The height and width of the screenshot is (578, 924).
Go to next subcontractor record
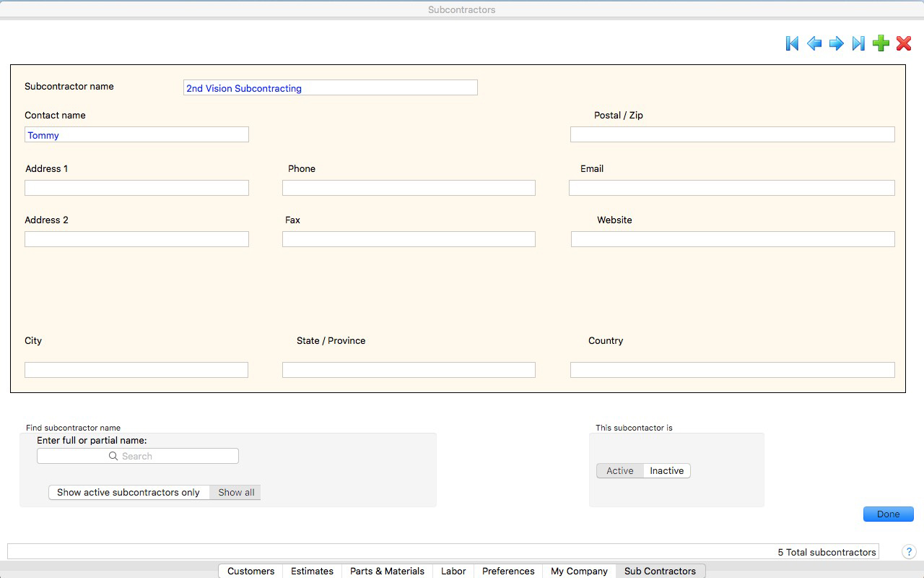tap(837, 43)
